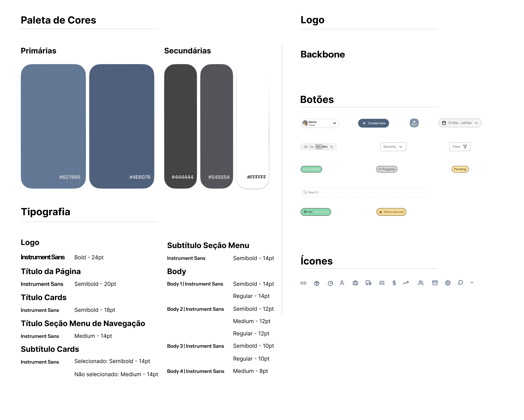Select the 6m time range option

(325, 147)
